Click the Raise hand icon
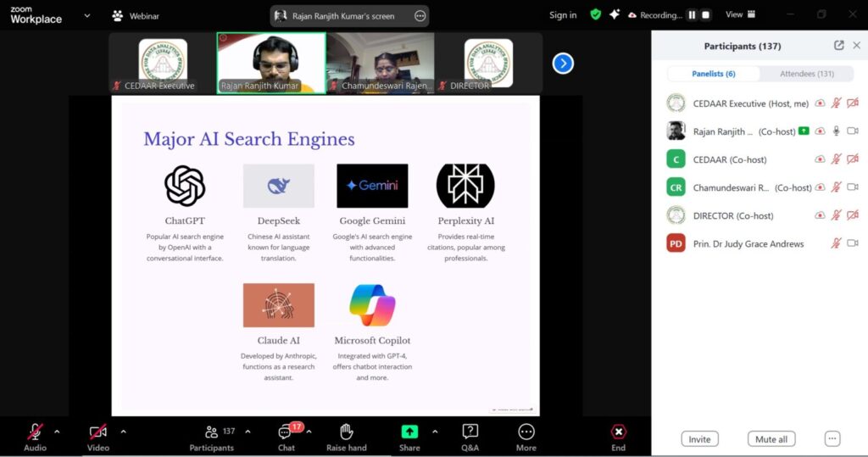868x457 pixels. tap(346, 433)
